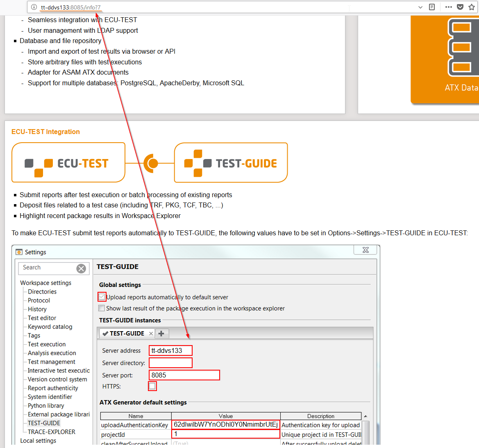Image resolution: width=479 pixels, height=448 pixels.
Task: Open reader view for this page
Action: [431, 7]
